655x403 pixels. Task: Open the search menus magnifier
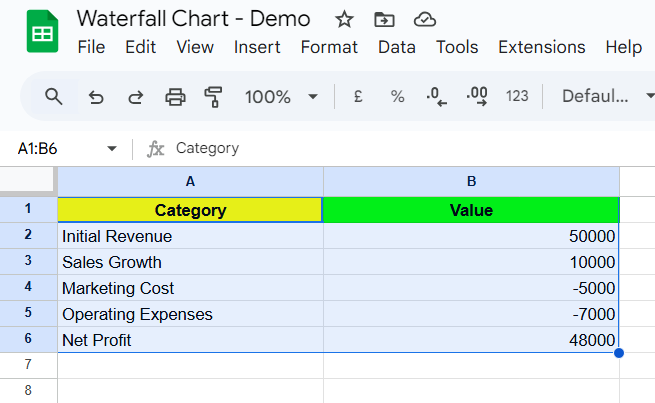54,96
